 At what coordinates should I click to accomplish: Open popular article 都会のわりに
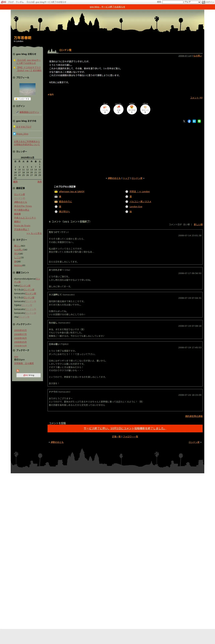click(66, 201)
